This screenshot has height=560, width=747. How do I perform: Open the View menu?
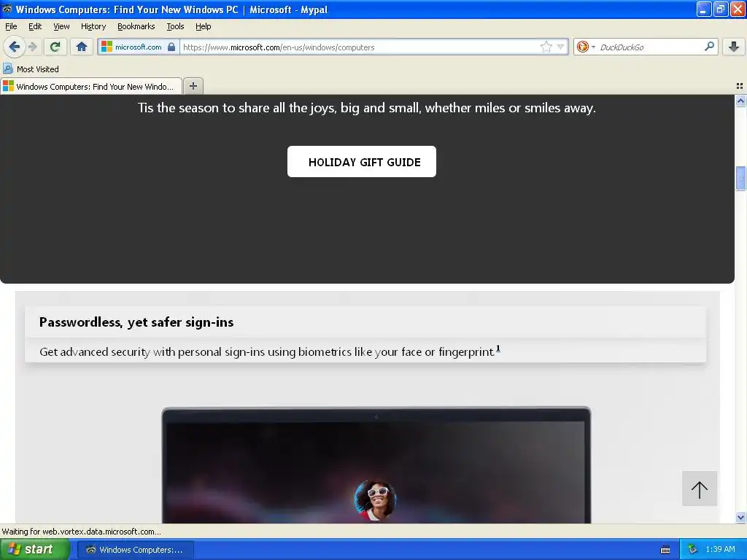pos(61,26)
